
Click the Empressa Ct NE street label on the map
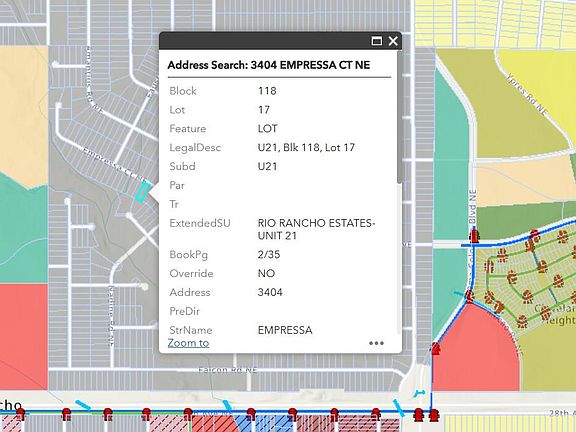click(x=115, y=165)
